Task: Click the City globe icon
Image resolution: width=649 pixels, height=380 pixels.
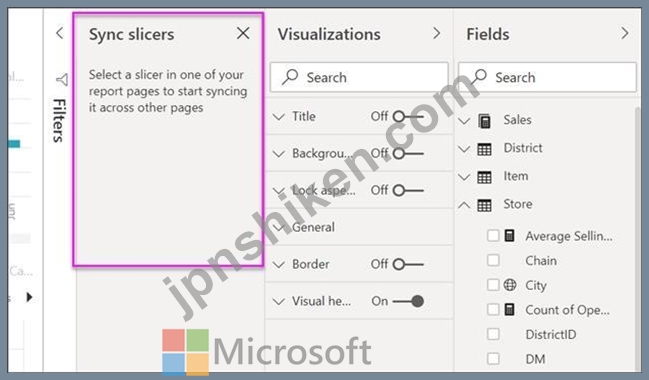Action: pos(510,285)
